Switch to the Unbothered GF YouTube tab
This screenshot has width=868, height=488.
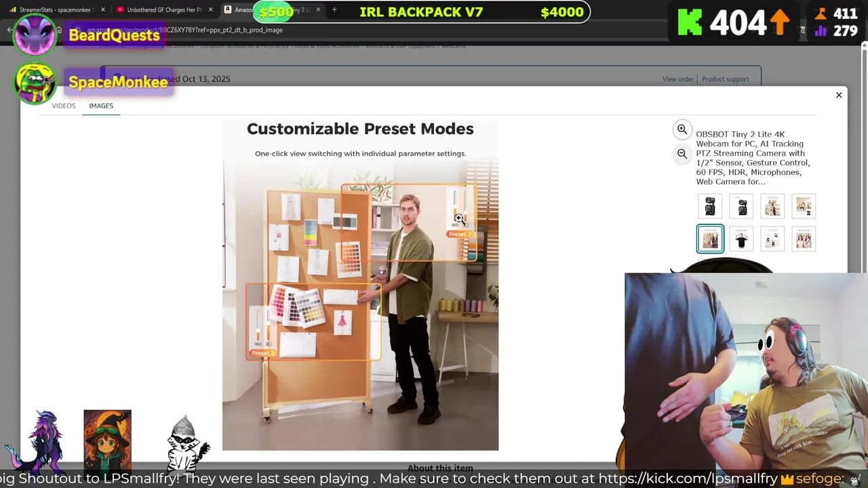point(164,9)
